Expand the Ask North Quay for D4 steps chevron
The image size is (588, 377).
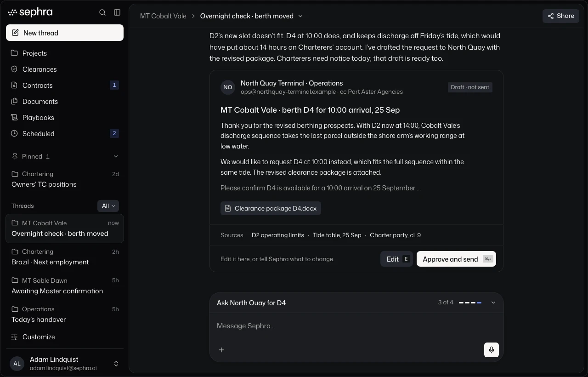(493, 303)
